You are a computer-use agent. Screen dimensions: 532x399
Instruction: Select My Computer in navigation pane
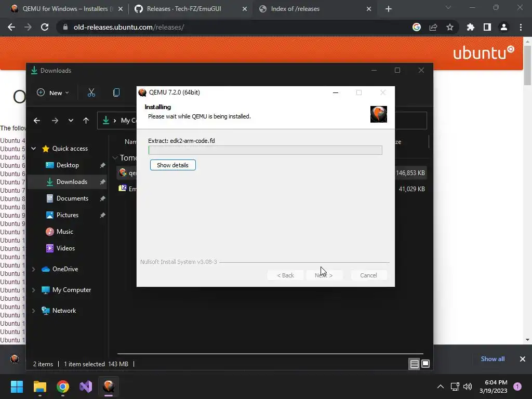pyautogui.click(x=71, y=290)
